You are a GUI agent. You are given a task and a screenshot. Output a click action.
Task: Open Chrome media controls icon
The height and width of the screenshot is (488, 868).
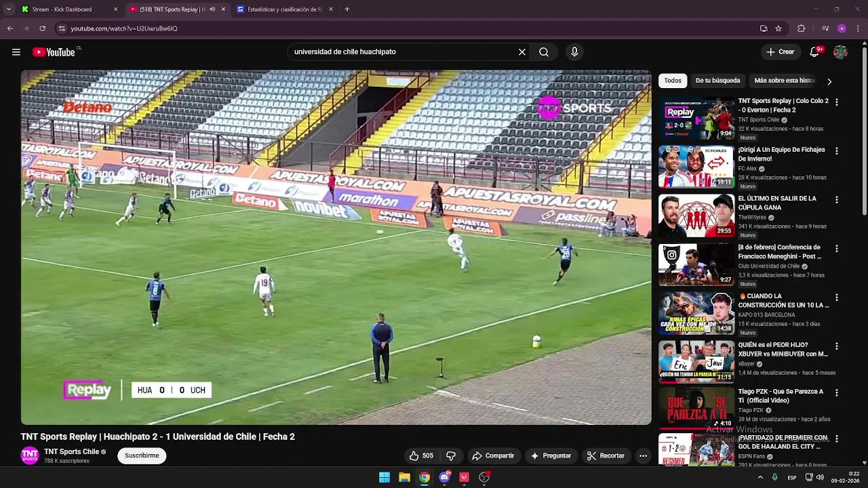(x=825, y=28)
